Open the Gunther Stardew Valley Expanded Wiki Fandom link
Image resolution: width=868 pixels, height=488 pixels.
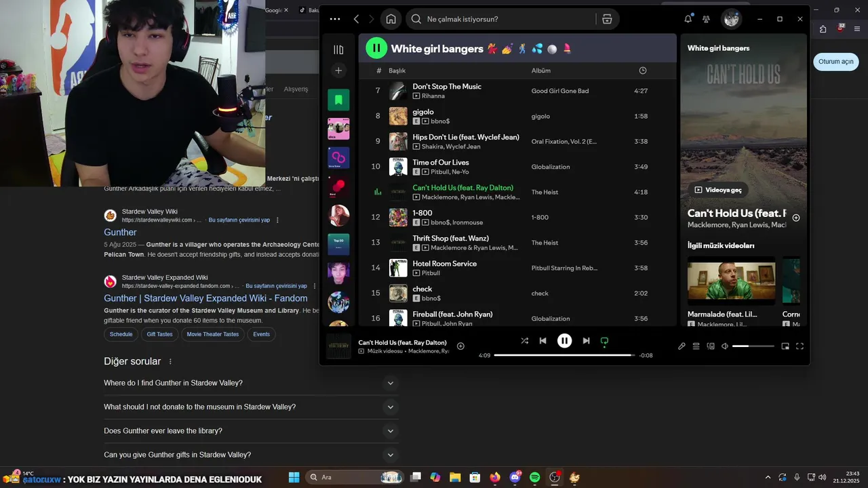tap(205, 298)
